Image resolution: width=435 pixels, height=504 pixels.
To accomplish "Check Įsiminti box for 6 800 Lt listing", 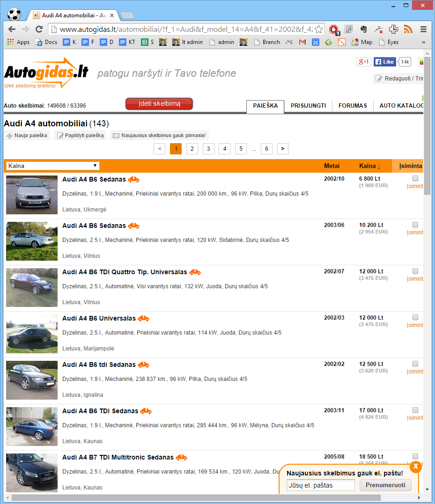I will (415, 178).
